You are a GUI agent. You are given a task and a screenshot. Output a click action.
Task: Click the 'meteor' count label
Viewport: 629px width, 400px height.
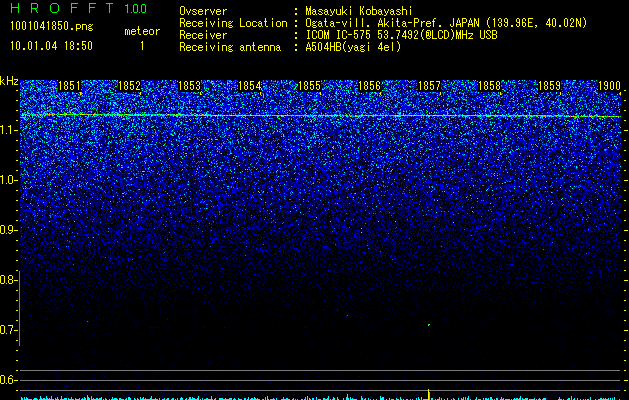(x=142, y=31)
